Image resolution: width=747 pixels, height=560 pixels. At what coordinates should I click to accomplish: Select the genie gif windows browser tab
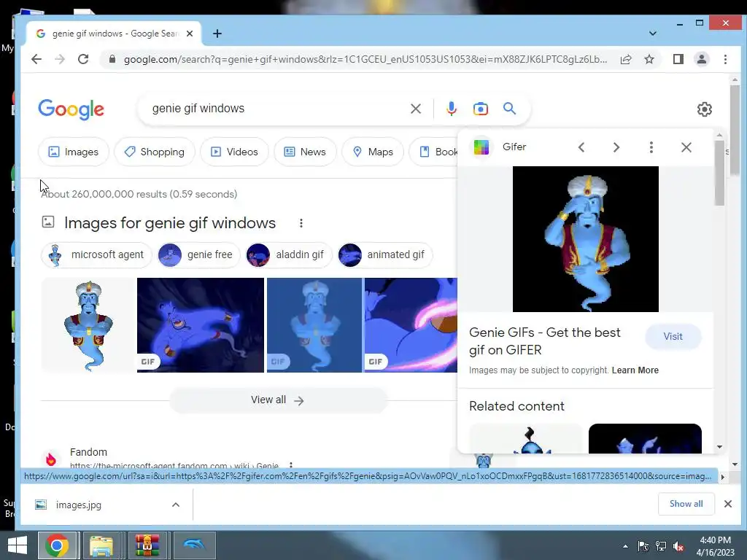(x=113, y=34)
